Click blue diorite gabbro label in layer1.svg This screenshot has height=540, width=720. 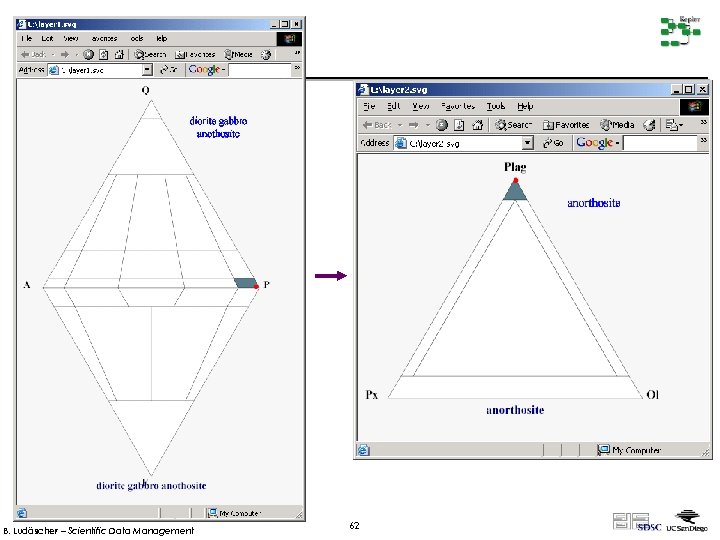point(218,127)
